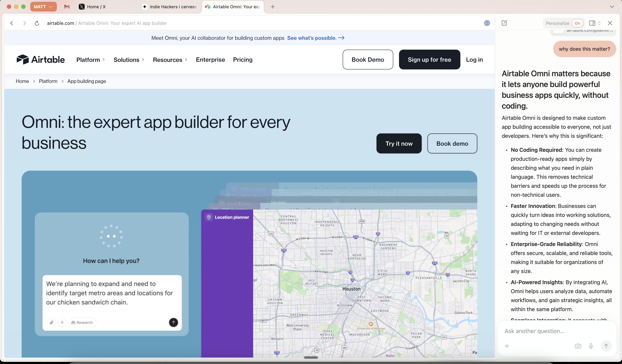Go forward with the forward arrow
The image size is (622, 364).
point(24,23)
